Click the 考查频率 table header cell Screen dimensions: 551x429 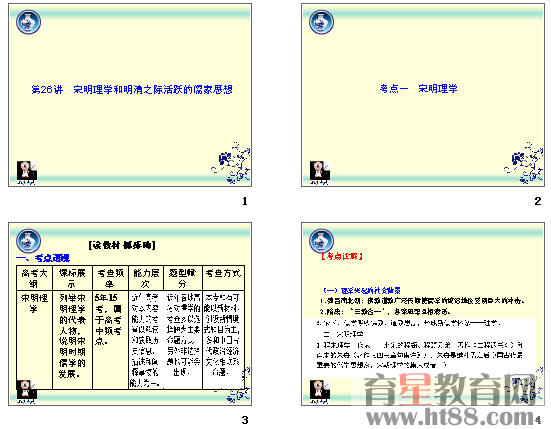(110, 278)
